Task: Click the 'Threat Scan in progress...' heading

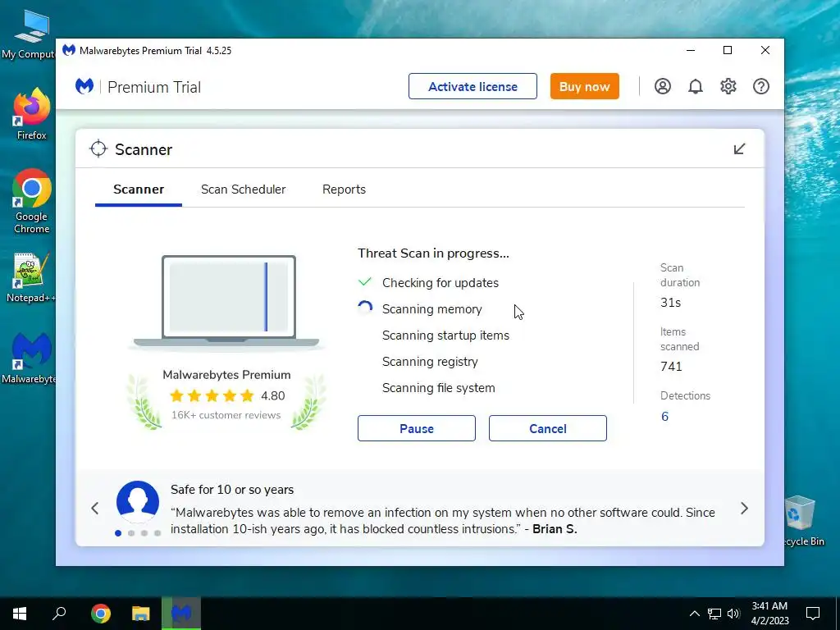Action: [433, 253]
